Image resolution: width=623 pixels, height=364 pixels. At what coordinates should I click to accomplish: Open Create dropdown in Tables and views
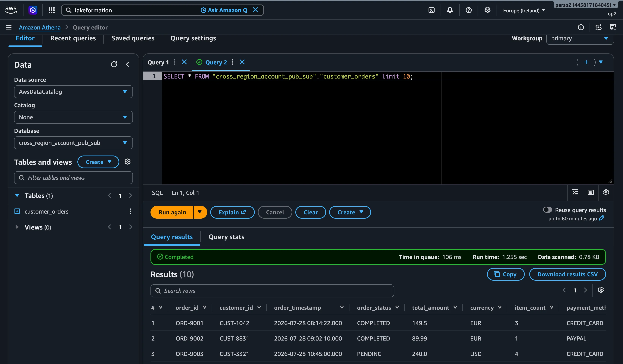[98, 162]
